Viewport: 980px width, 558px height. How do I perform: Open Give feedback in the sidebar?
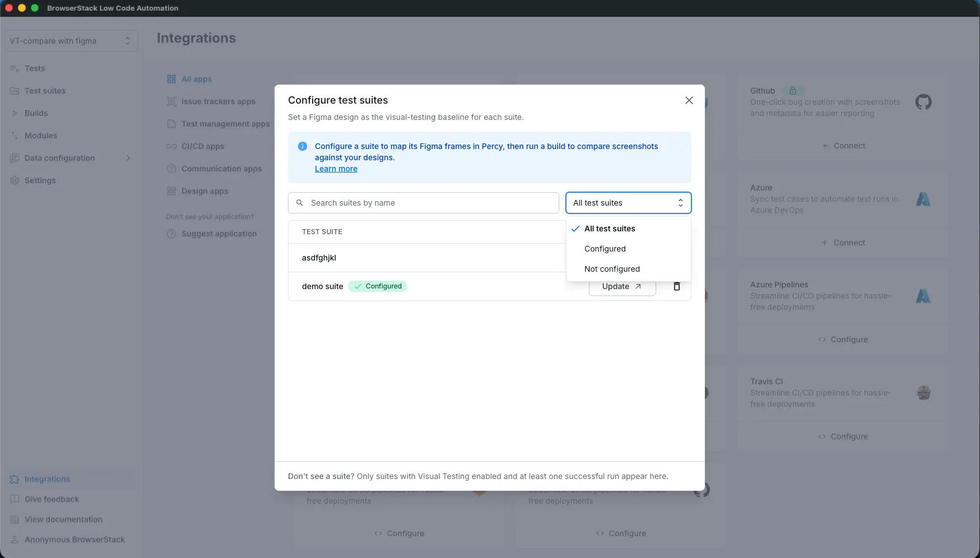52,499
